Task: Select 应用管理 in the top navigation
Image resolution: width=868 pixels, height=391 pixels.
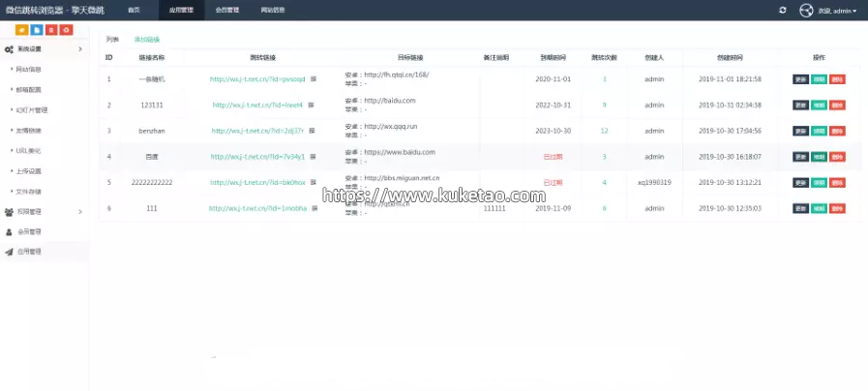Action: 181,10
